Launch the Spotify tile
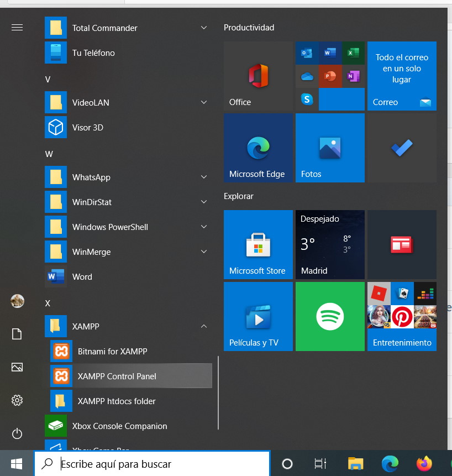Image resolution: width=452 pixels, height=476 pixels. pos(330,316)
